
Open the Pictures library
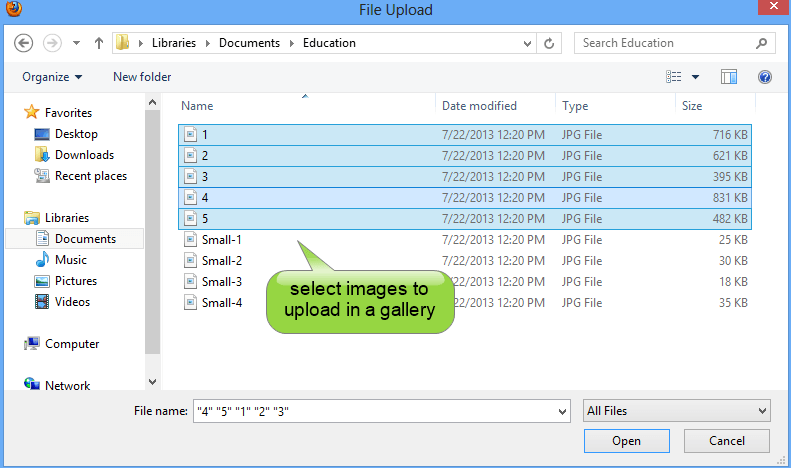75,281
